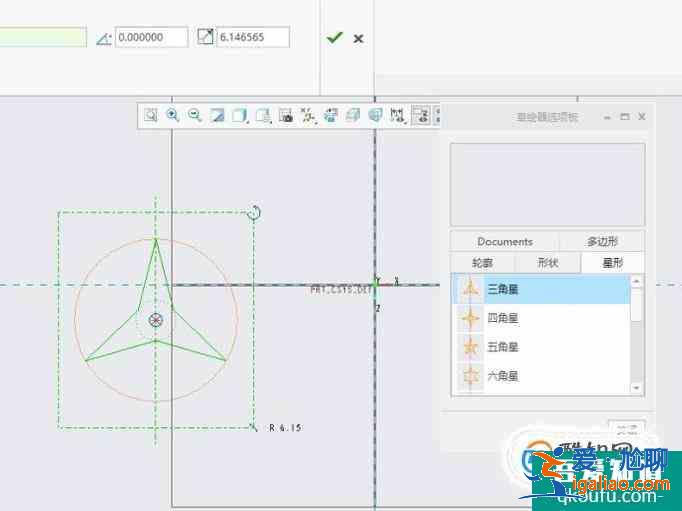Click the 三角星 star thumbnail icon
The width and height of the screenshot is (682, 511).
click(470, 289)
